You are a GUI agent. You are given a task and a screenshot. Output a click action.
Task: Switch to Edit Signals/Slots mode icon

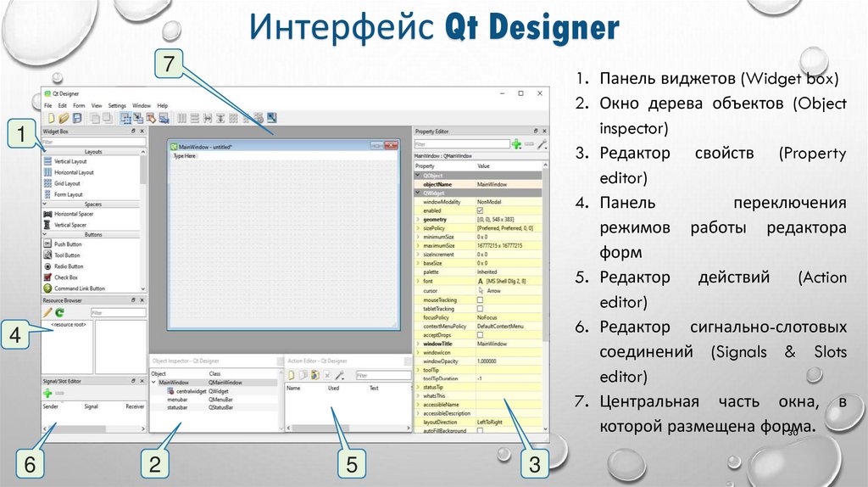(x=138, y=118)
